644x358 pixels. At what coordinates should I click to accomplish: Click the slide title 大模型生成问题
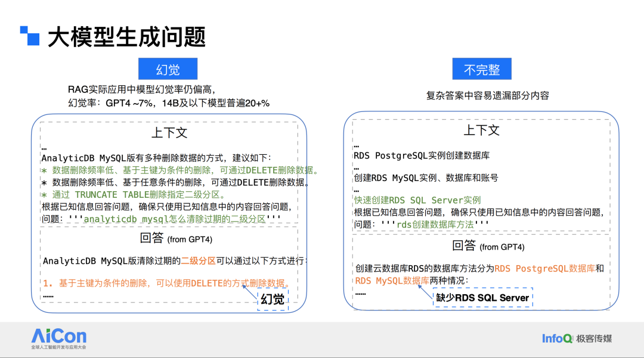point(126,37)
